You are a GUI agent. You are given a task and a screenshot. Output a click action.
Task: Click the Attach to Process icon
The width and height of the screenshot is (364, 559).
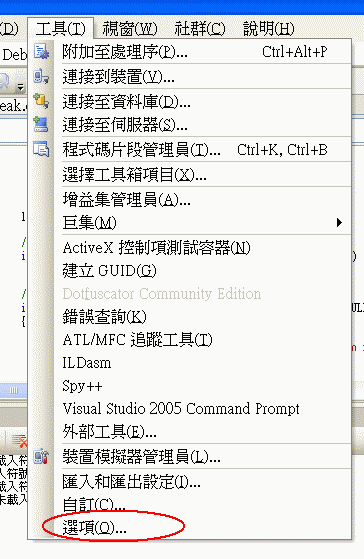41,51
